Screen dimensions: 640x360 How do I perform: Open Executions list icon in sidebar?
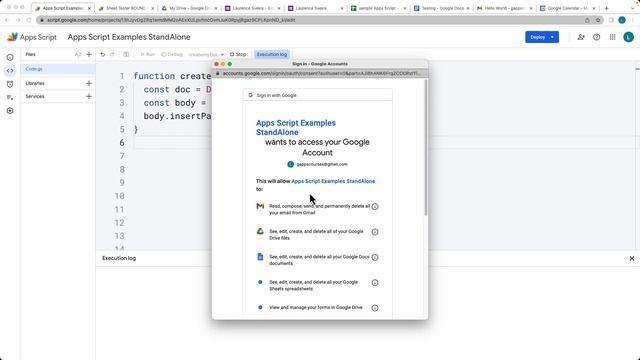pyautogui.click(x=10, y=97)
